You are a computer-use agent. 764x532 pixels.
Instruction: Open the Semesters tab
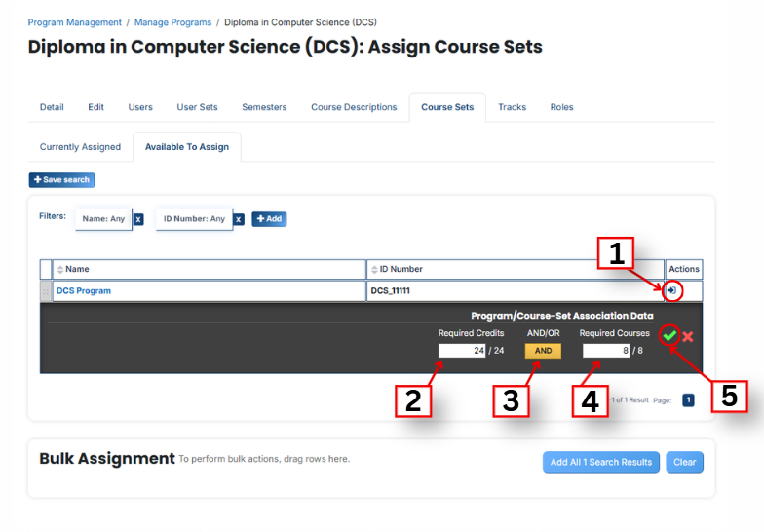[264, 107]
